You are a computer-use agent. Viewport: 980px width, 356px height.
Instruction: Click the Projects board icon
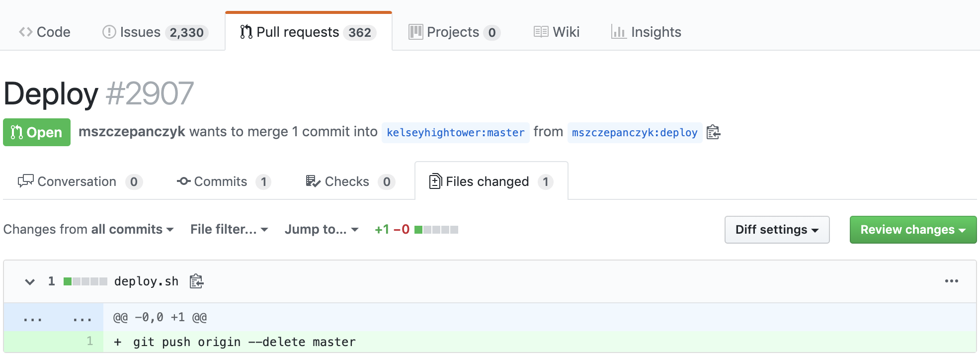[415, 32]
